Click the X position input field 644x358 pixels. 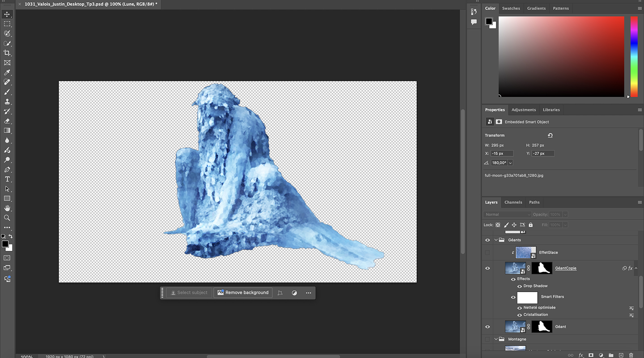click(x=502, y=153)
